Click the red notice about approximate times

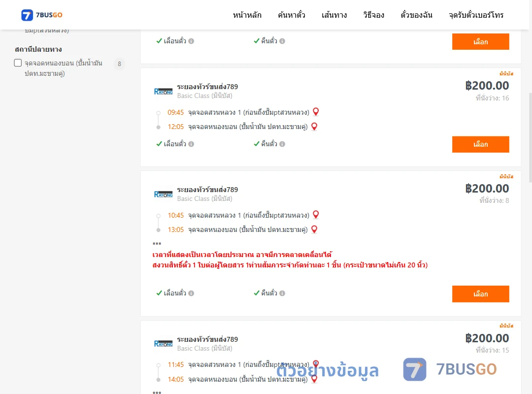(242, 255)
